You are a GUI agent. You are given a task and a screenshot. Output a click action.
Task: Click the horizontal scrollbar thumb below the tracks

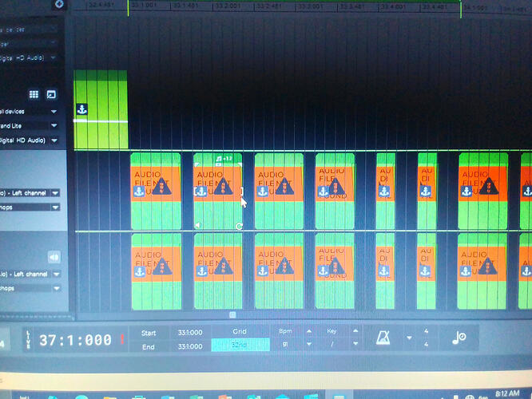coord(232,315)
